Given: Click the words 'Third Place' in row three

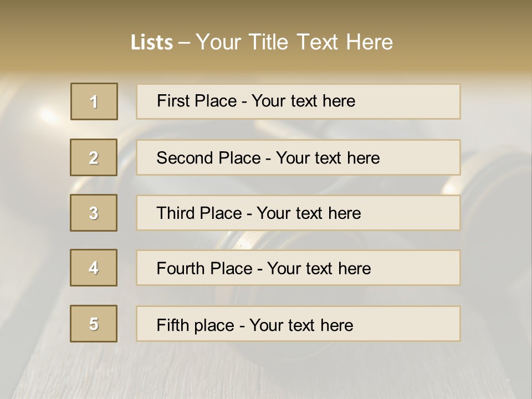Looking at the screenshot, I should pos(199,213).
